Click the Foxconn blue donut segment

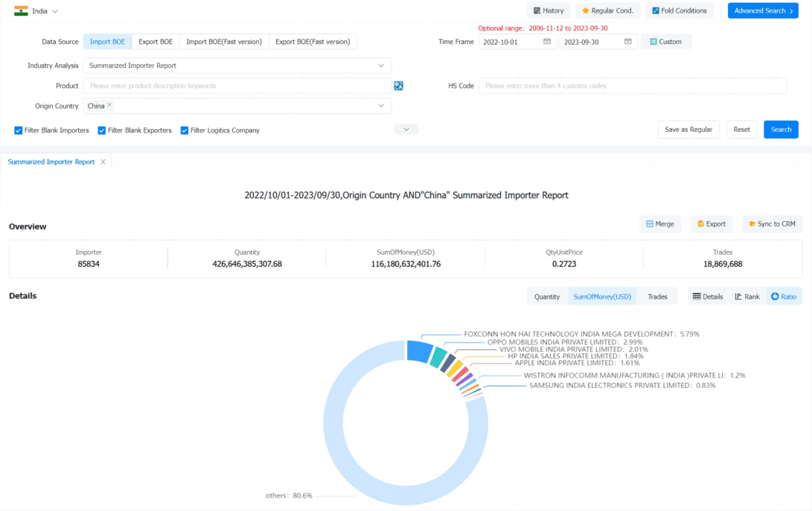pyautogui.click(x=419, y=351)
